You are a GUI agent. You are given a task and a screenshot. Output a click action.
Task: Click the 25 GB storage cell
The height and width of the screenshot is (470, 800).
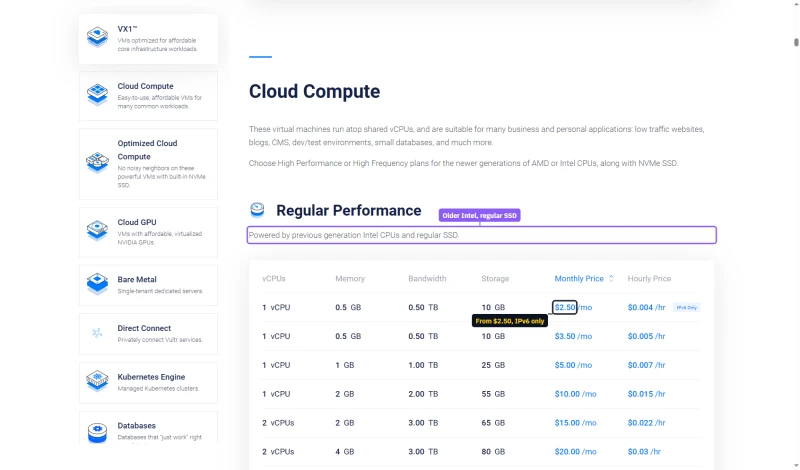click(493, 365)
